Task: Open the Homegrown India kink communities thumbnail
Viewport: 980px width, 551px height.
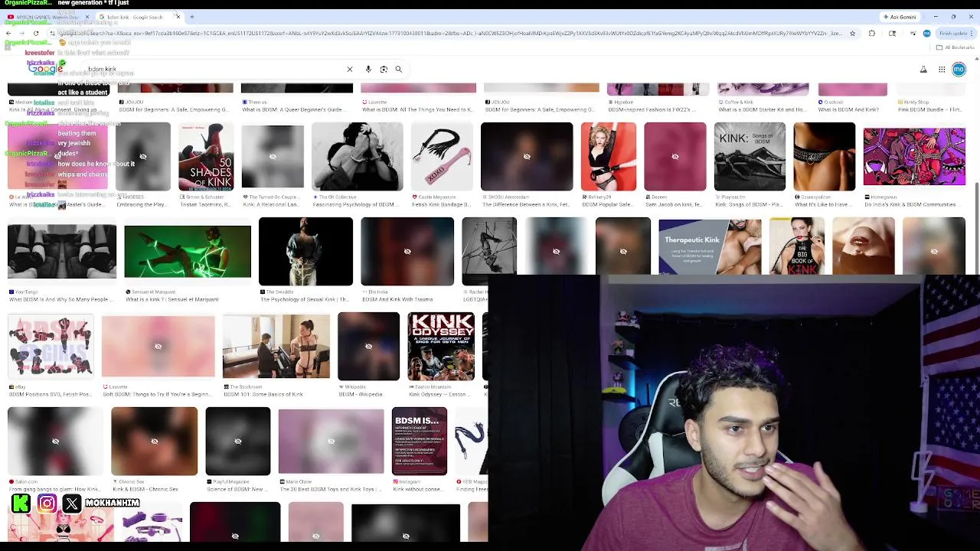Action: coord(914,157)
